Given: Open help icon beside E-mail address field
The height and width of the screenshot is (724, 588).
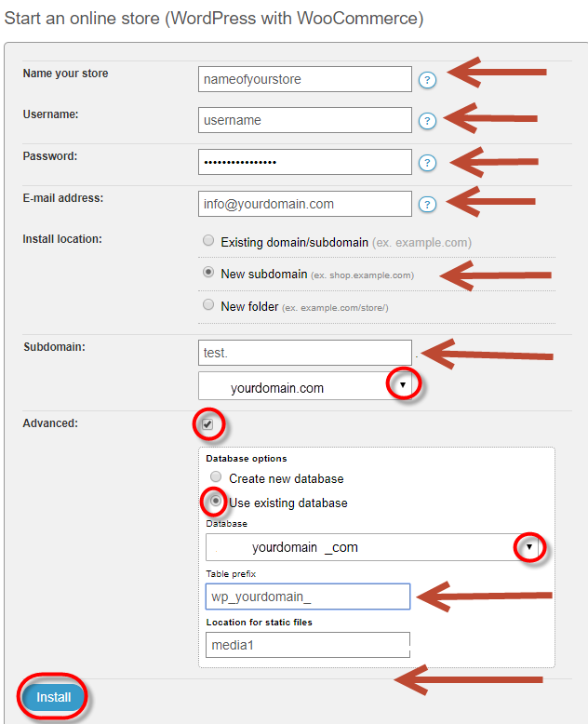Looking at the screenshot, I should tap(427, 204).
